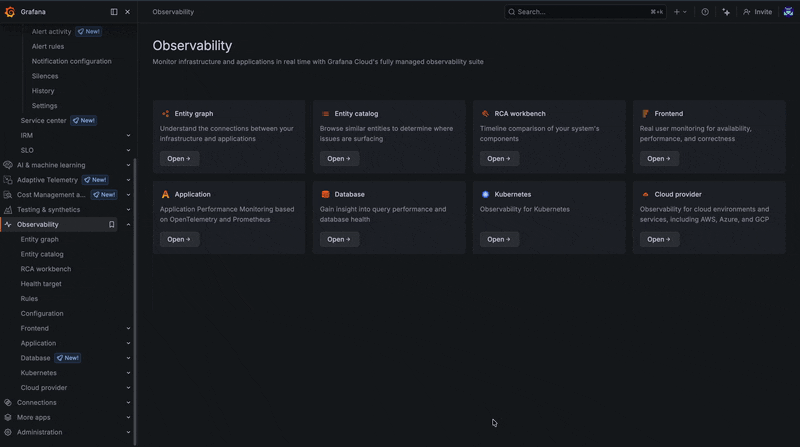
Task: Click the RCA workbench card icon
Action: coord(485,114)
